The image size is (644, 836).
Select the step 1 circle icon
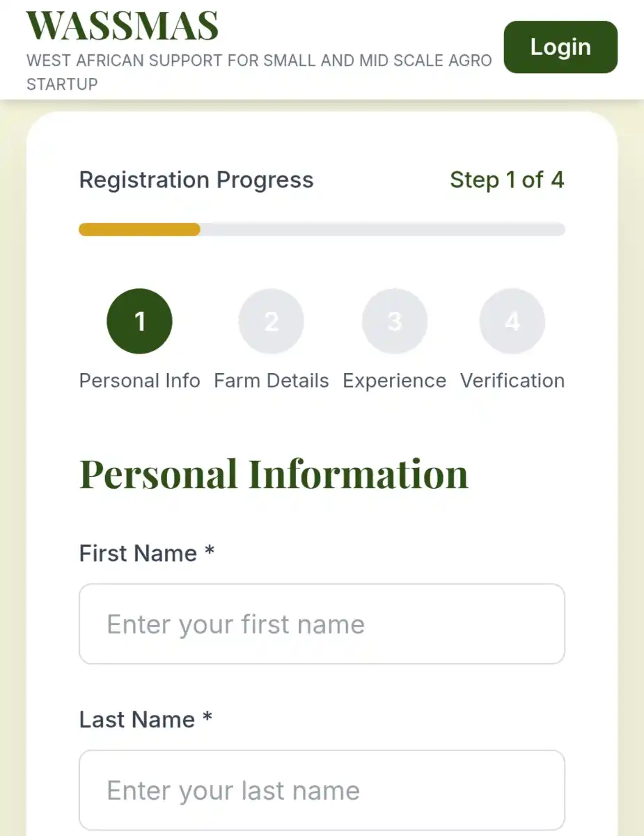[x=139, y=322]
